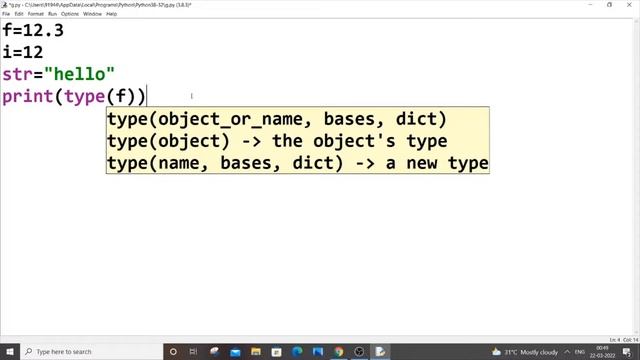Open the clock and date flyout

click(x=602, y=351)
